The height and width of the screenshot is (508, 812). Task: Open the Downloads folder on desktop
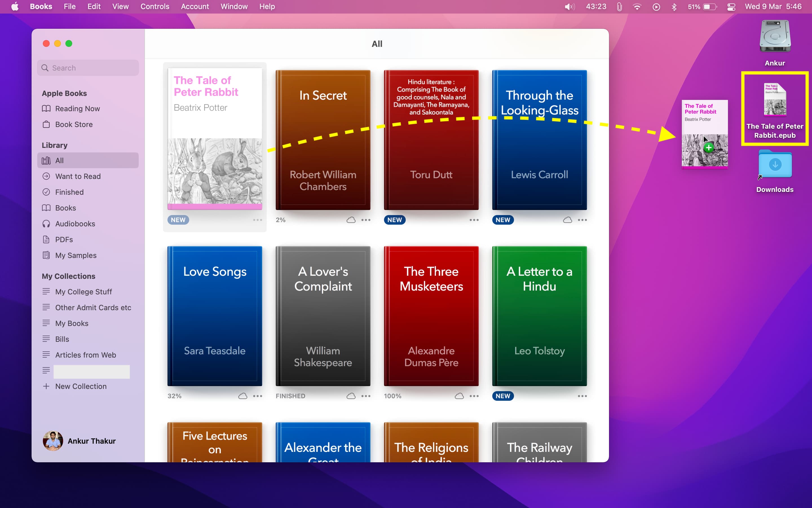[x=775, y=165]
